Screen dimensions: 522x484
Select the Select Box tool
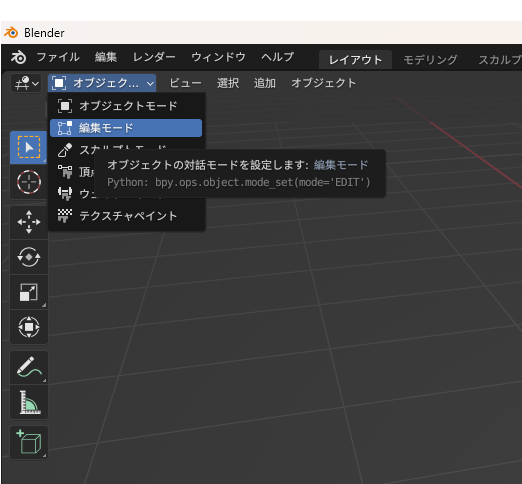(x=29, y=147)
